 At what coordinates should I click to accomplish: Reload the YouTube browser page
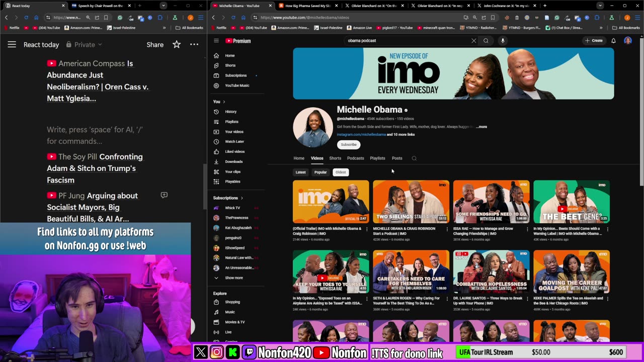pyautogui.click(x=233, y=18)
